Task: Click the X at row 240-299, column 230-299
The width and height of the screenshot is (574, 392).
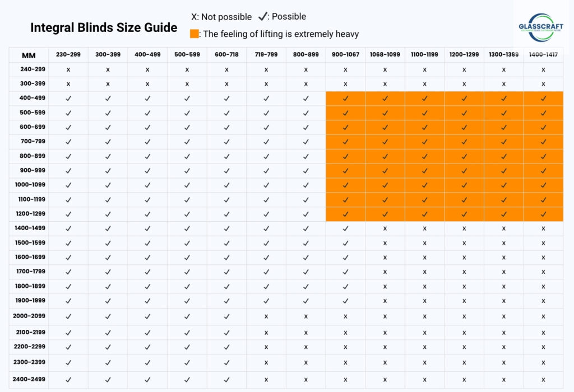Action: pos(68,69)
